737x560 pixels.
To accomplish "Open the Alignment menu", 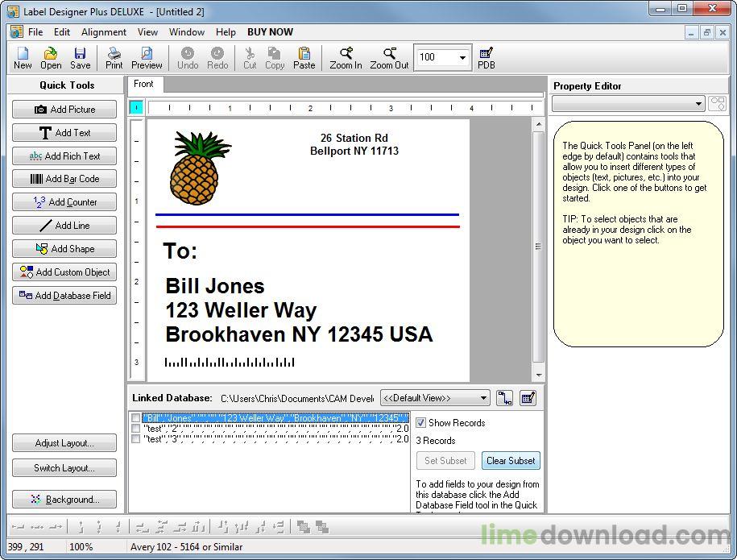I will point(103,32).
